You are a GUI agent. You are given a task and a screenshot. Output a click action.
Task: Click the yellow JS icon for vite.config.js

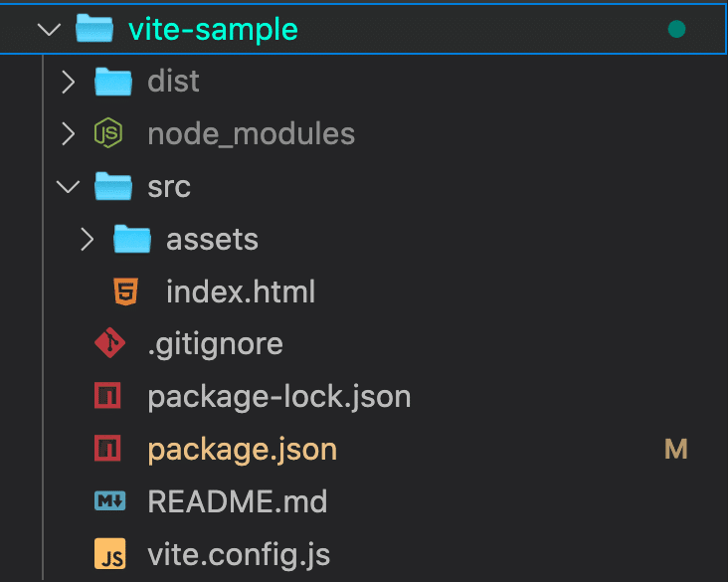click(110, 554)
